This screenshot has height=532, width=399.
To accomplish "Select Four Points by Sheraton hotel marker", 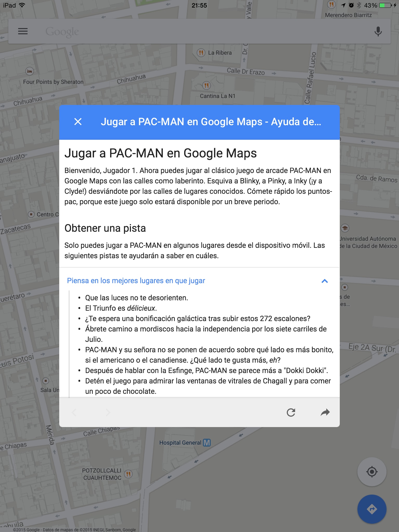I will click(x=30, y=71).
